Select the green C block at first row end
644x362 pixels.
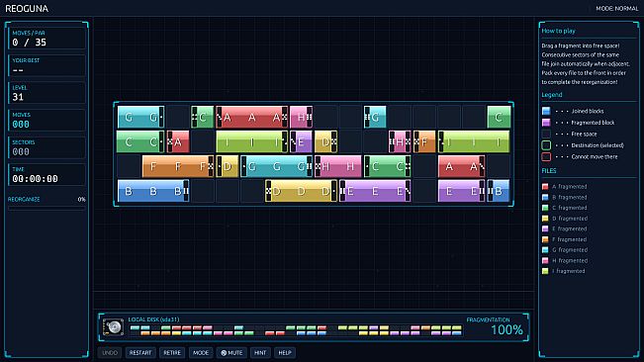click(499, 118)
